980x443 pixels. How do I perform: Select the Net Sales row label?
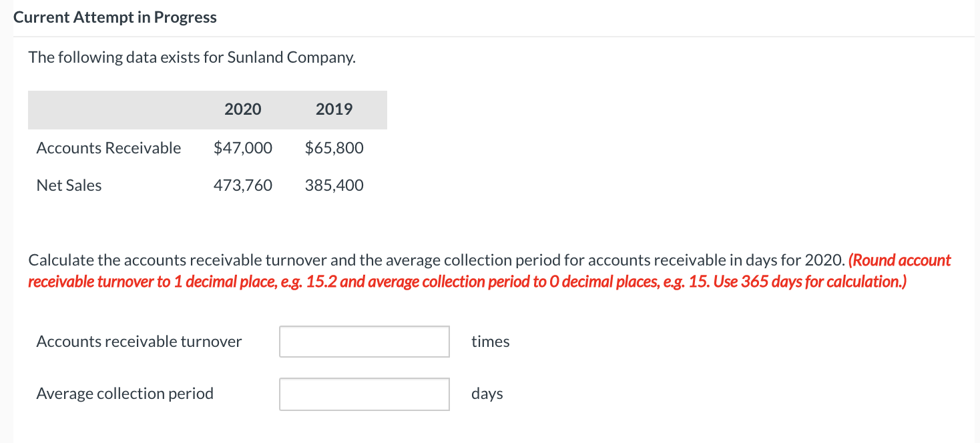point(69,185)
